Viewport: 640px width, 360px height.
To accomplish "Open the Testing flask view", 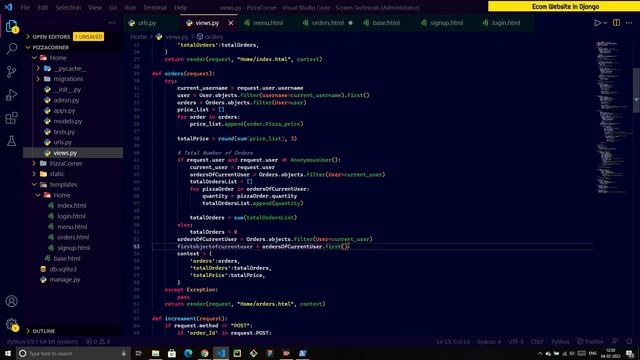I will [11, 141].
